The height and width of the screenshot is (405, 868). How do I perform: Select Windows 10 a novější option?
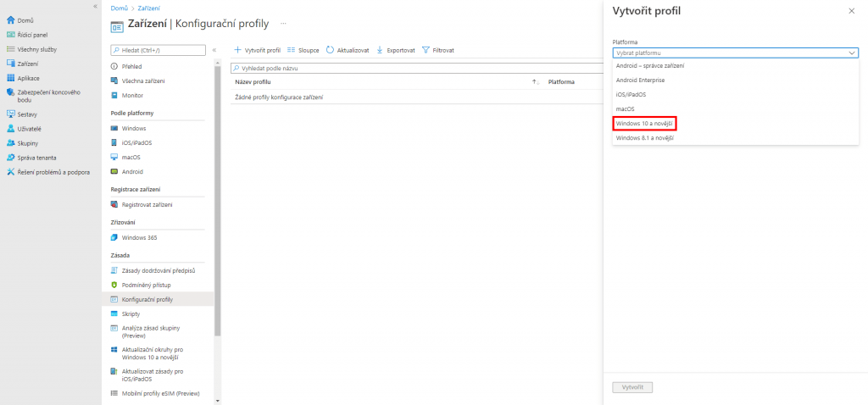(x=645, y=123)
